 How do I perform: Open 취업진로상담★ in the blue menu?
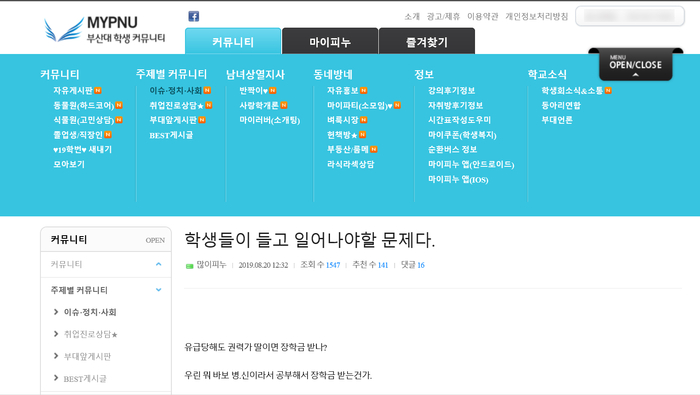pos(176,106)
